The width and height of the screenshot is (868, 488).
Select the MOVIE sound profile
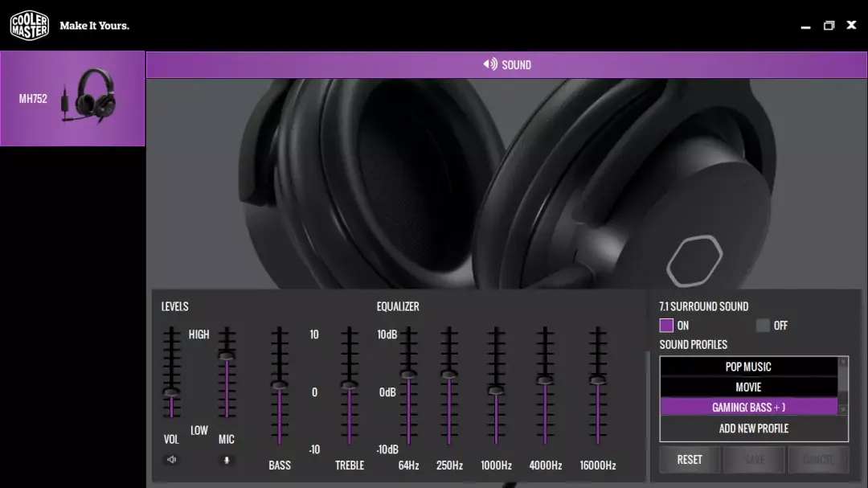pyautogui.click(x=748, y=388)
